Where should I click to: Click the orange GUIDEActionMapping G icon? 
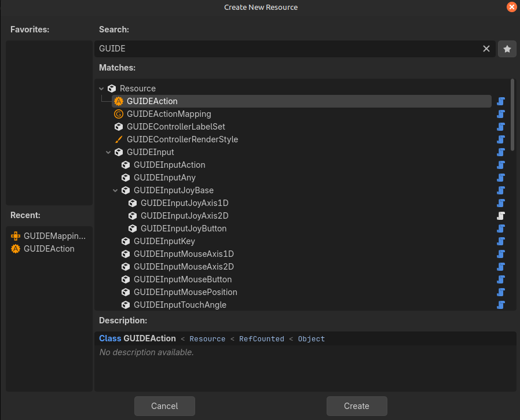(x=118, y=114)
